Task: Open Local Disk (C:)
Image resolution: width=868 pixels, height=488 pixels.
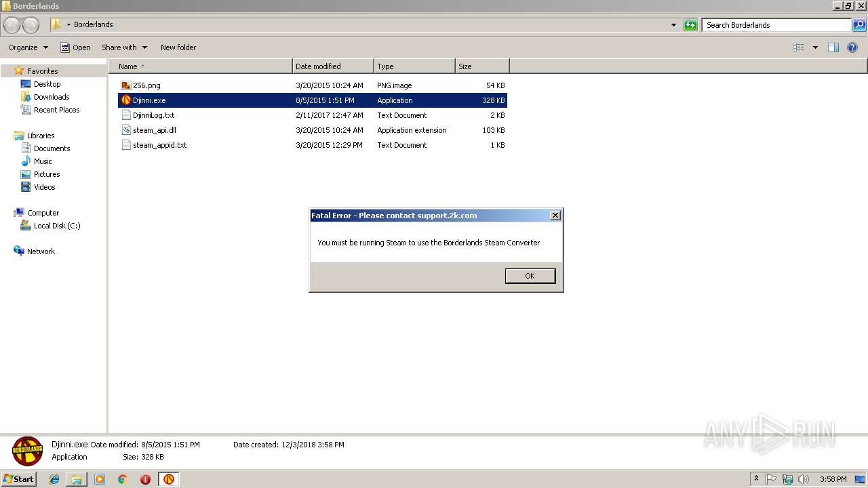Action: (x=57, y=226)
